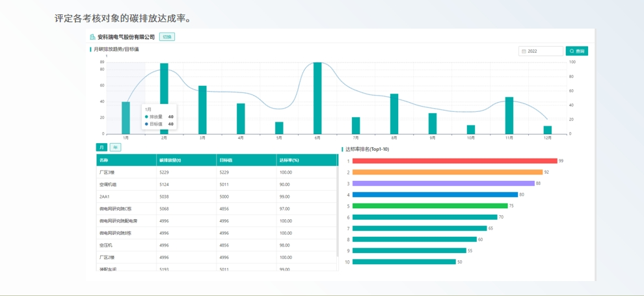The width and height of the screenshot is (644, 296).
Task: Click the orange rank 2 bar
Action: tap(447, 172)
